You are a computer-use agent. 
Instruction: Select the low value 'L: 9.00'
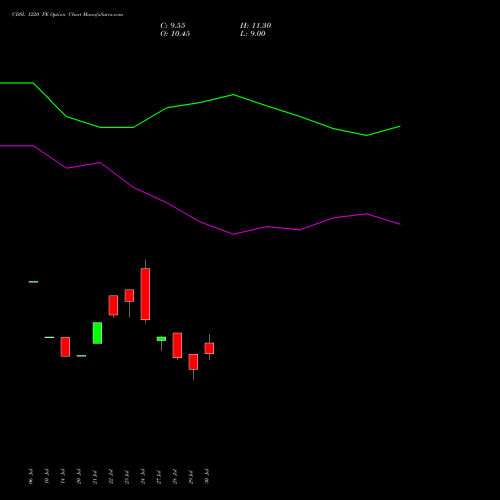point(253,34)
